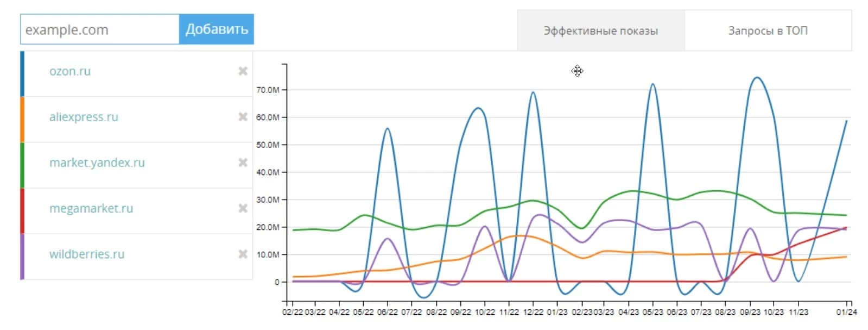Open the Запросы в ТОП tab
This screenshot has width=868, height=330.
coord(768,31)
